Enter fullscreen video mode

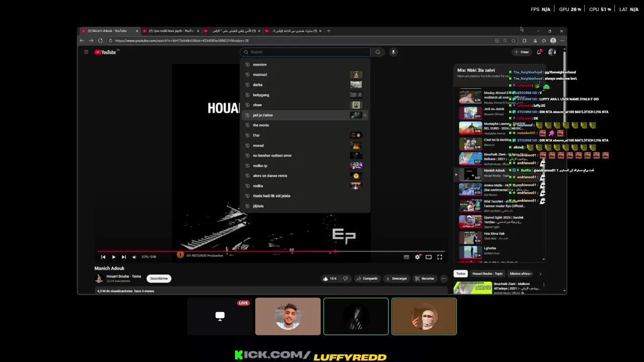click(440, 257)
